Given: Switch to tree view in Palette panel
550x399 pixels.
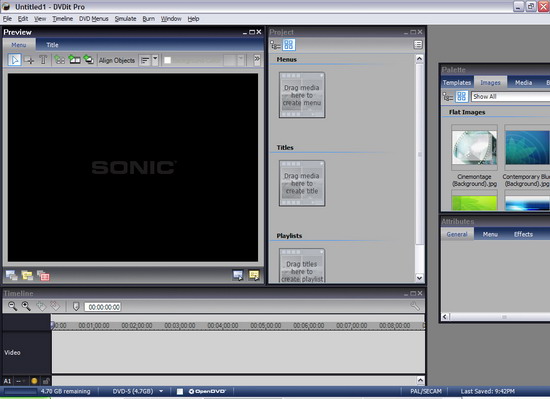Looking at the screenshot, I should (x=448, y=96).
